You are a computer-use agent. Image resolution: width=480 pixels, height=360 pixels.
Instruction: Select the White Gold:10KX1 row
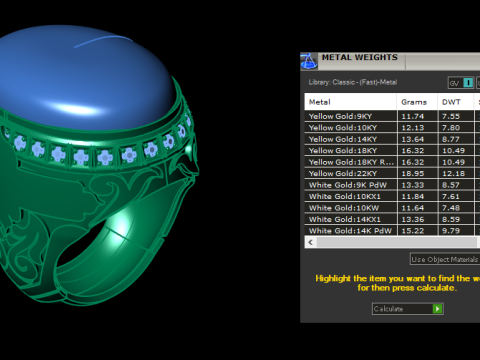392,196
